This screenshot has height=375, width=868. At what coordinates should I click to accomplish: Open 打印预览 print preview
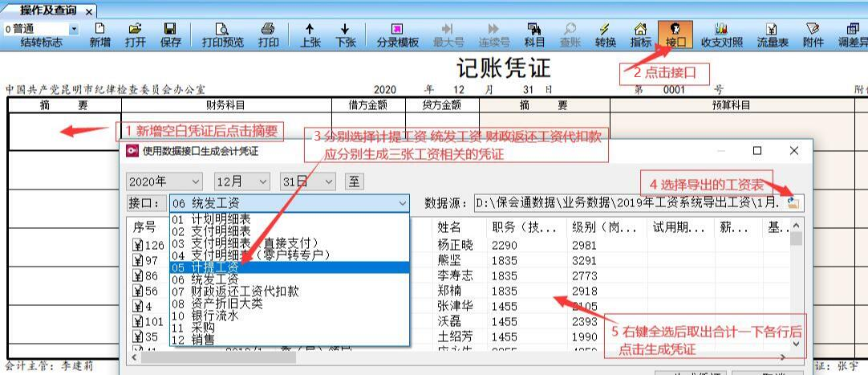pyautogui.click(x=222, y=29)
